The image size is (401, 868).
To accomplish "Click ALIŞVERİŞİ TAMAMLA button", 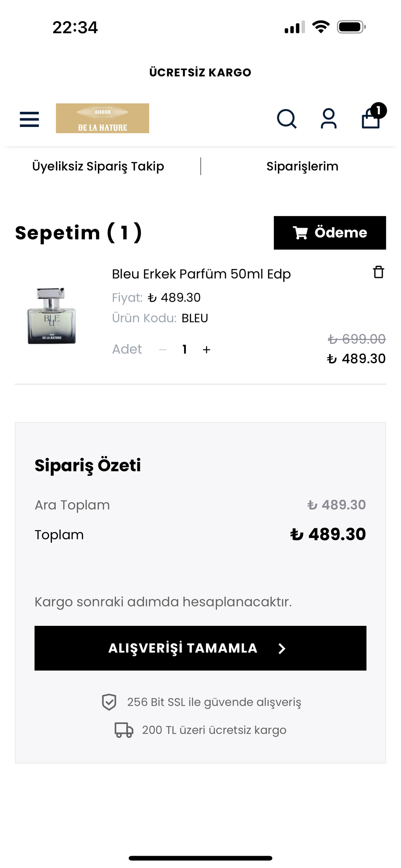I will point(200,648).
